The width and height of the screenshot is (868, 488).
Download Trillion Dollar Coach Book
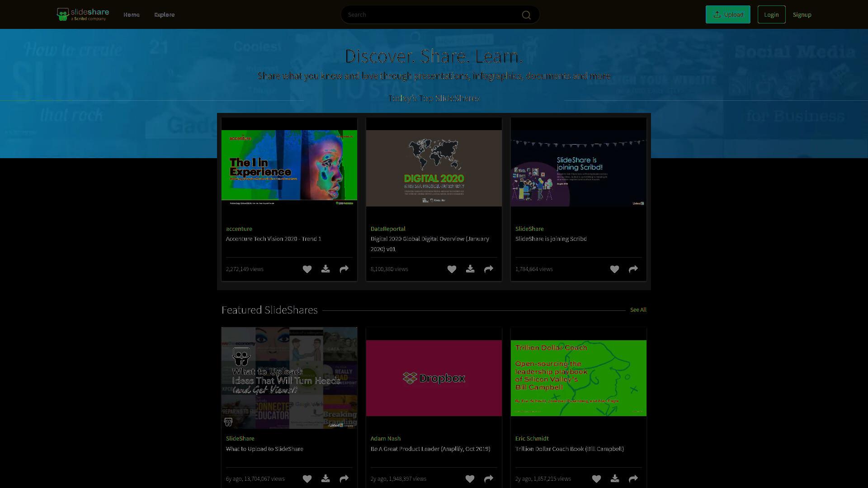[615, 479]
